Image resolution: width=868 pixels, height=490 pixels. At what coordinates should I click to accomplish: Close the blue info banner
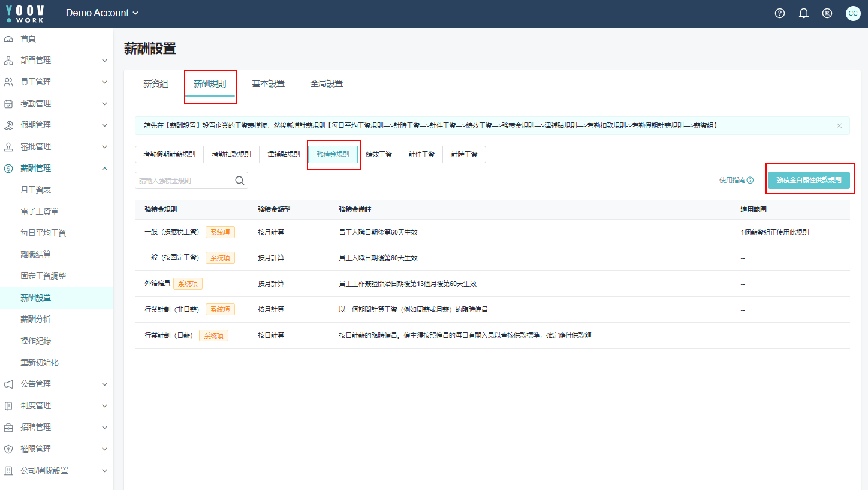[x=839, y=125]
